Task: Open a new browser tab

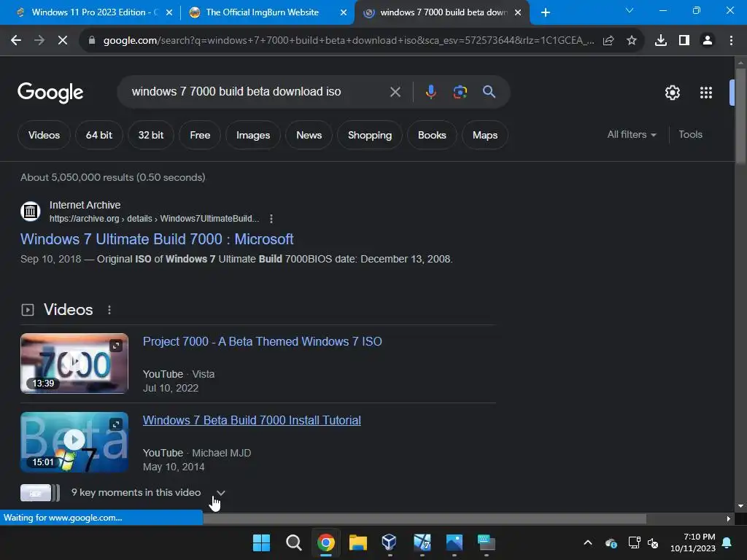Action: click(x=546, y=12)
